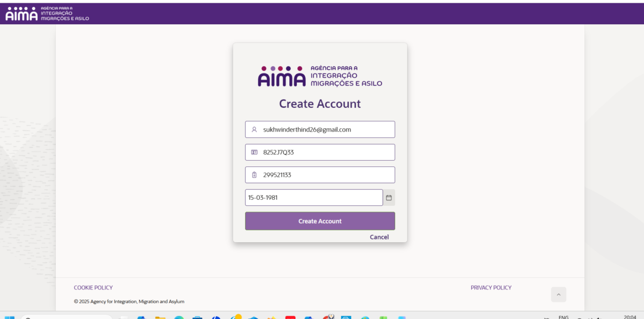Image resolution: width=644 pixels, height=319 pixels.
Task: Open the calendar date picker
Action: point(389,198)
